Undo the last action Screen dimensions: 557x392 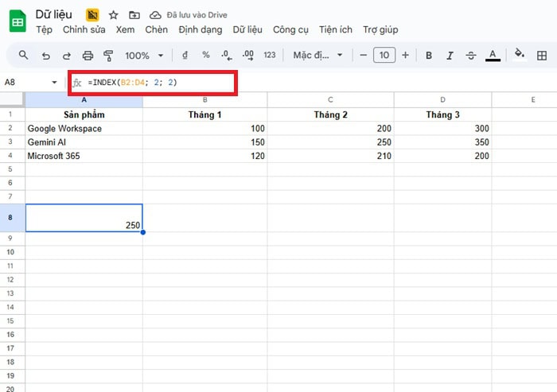(45, 56)
